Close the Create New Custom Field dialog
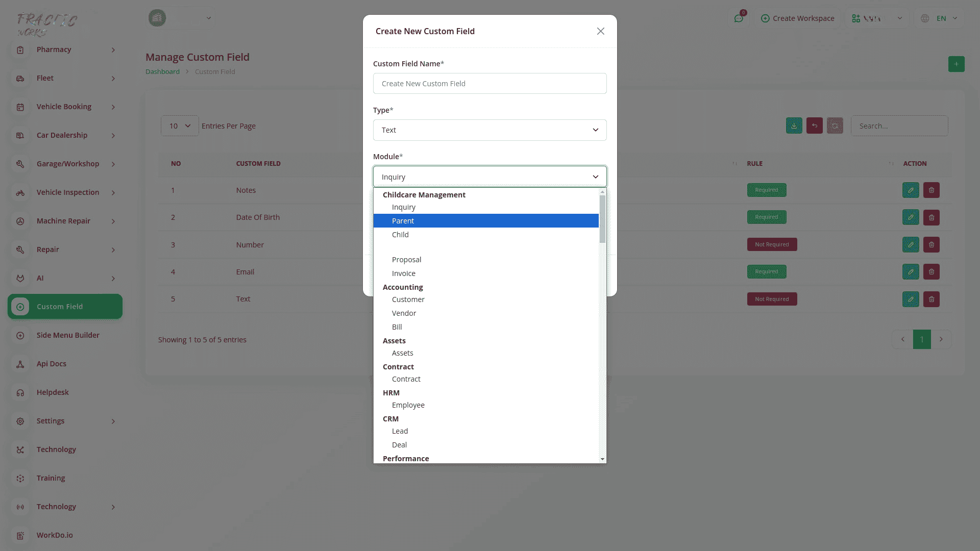 (600, 31)
